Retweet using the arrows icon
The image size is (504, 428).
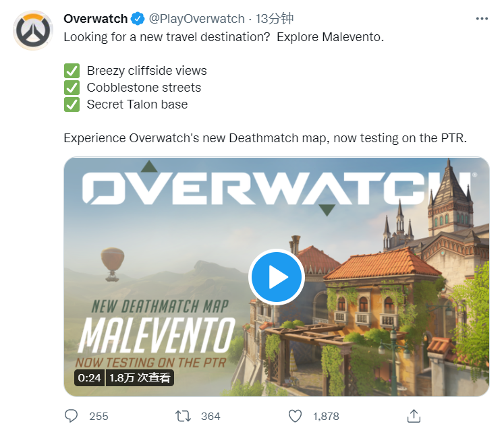pyautogui.click(x=184, y=416)
